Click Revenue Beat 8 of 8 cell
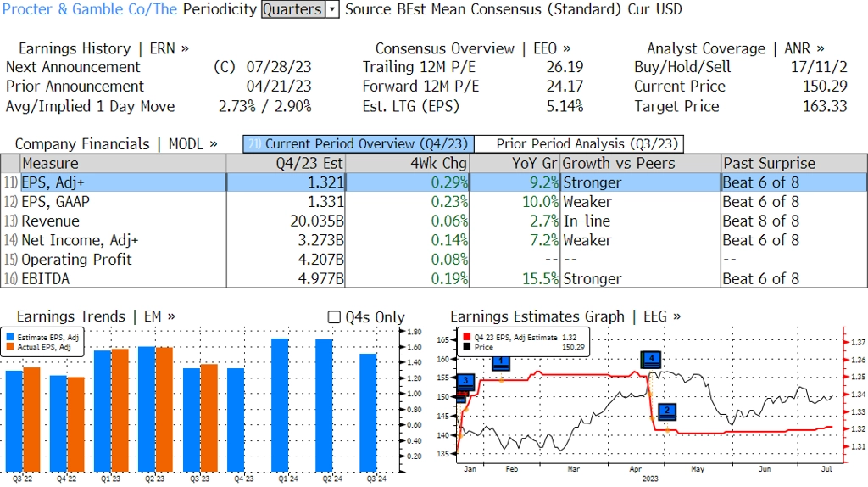Screen dimensions: 868x487 click(x=793, y=221)
